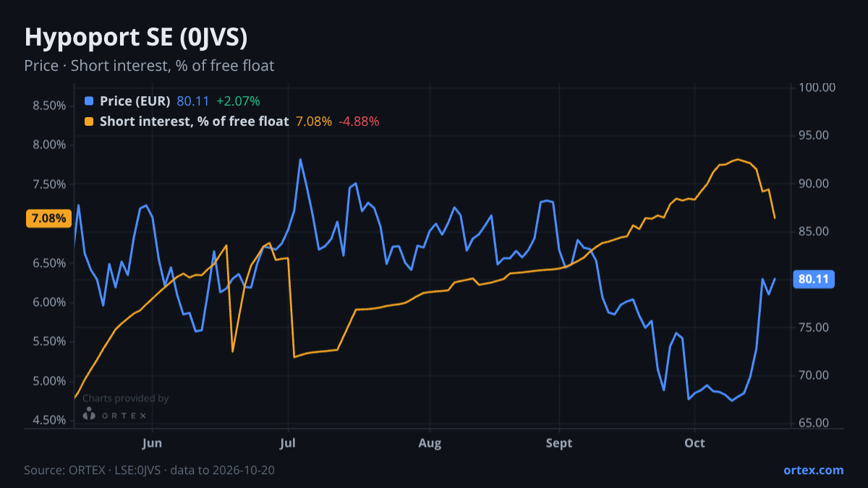
Task: Click the 7.08% short interest legend value
Action: pyautogui.click(x=314, y=121)
